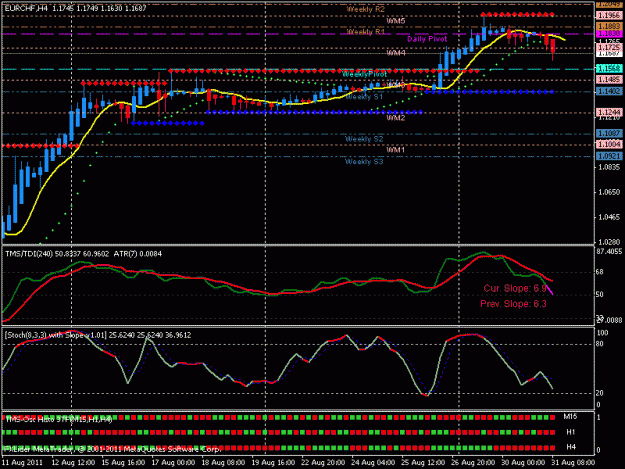Click the 1.0465 price scale value
Image resolution: width=625 pixels, height=469 pixels.
coord(609,217)
